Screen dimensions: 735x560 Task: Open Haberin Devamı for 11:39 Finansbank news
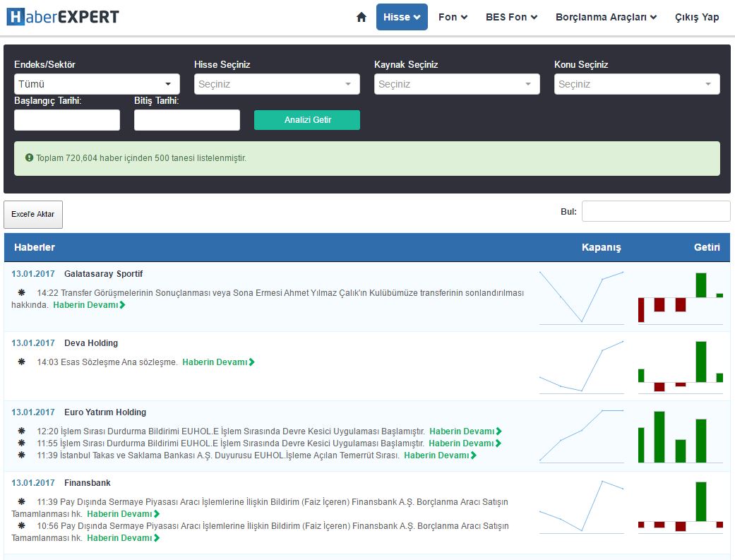(124, 514)
